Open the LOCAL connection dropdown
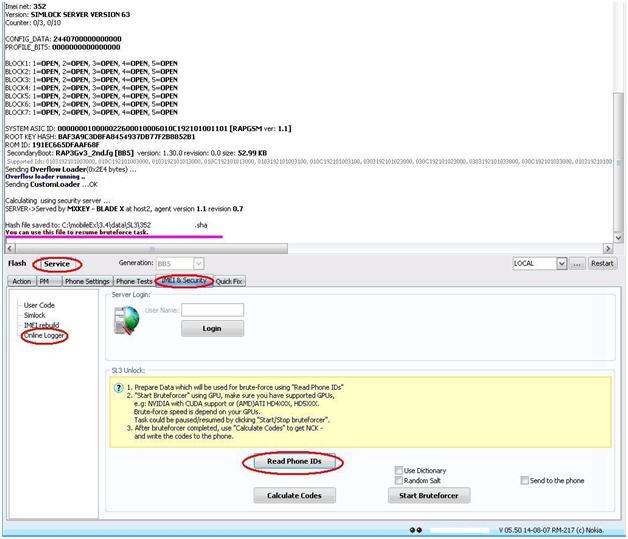This screenshot has height=539, width=628. click(x=562, y=263)
